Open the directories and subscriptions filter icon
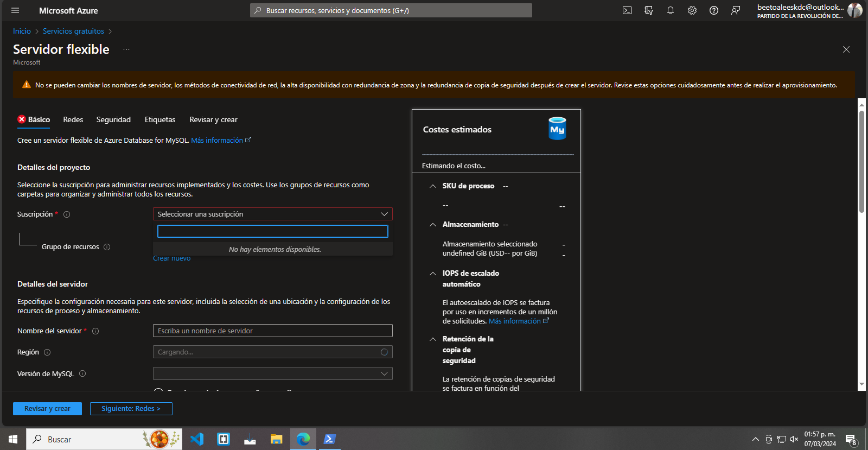868x450 pixels. [x=649, y=10]
